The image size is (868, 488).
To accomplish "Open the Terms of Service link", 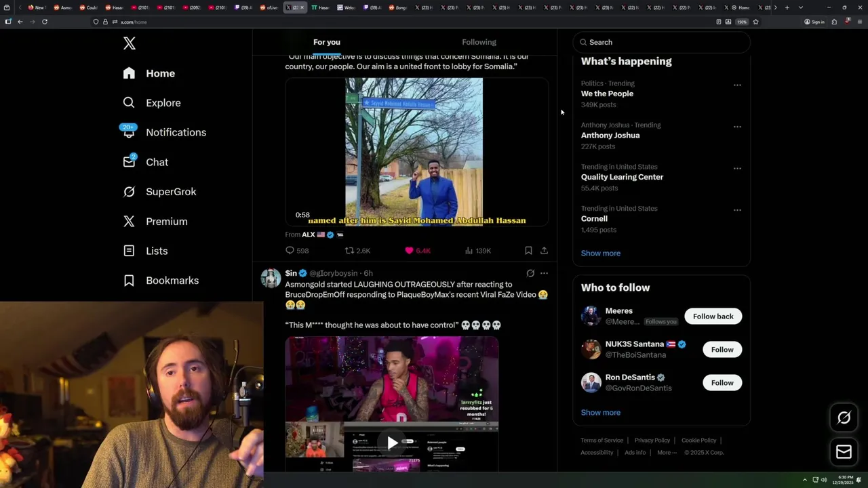I will click(x=601, y=441).
